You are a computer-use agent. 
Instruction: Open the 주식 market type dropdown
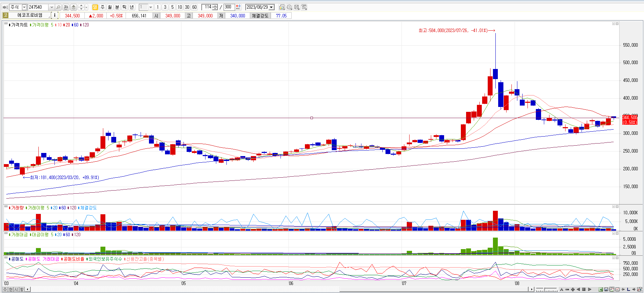point(24,7)
